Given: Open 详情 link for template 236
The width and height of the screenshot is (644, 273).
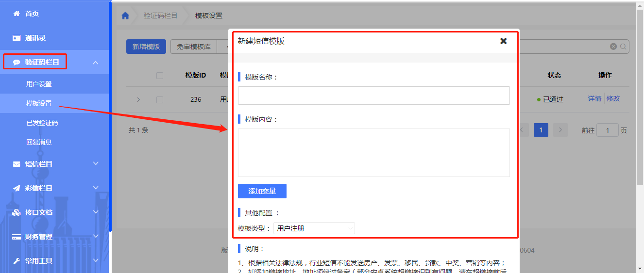Looking at the screenshot, I should coord(594,98).
